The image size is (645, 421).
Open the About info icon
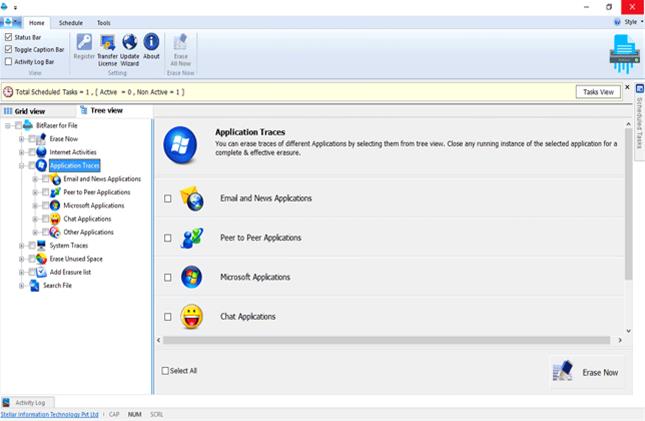(151, 42)
